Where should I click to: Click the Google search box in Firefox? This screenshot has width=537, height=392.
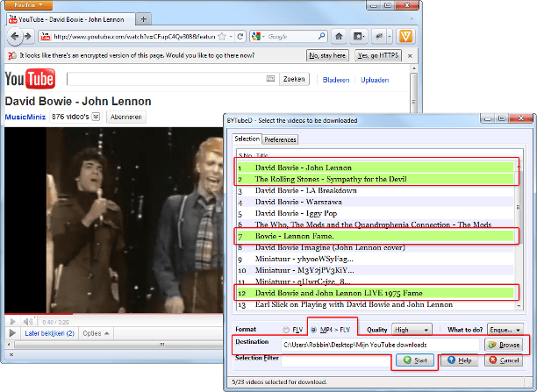pos(292,36)
